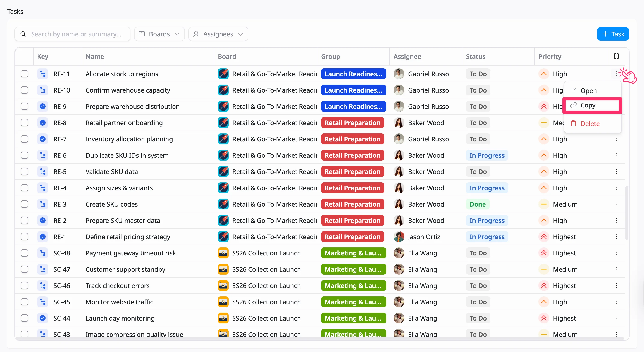Click the camera board icon in SC-45 row
The width and height of the screenshot is (644, 352).
223,302
